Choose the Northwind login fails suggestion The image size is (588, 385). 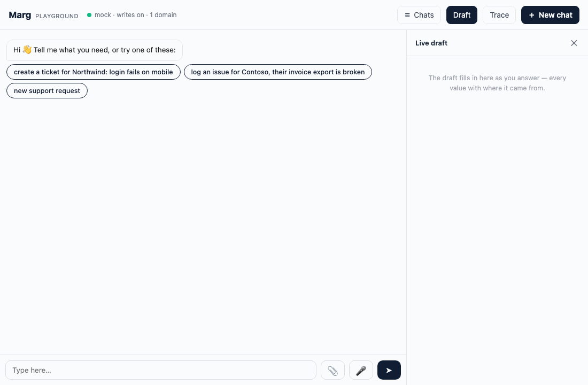click(94, 72)
